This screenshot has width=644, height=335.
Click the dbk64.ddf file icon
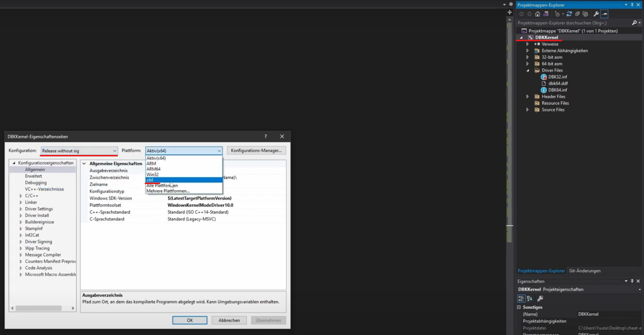pos(544,83)
